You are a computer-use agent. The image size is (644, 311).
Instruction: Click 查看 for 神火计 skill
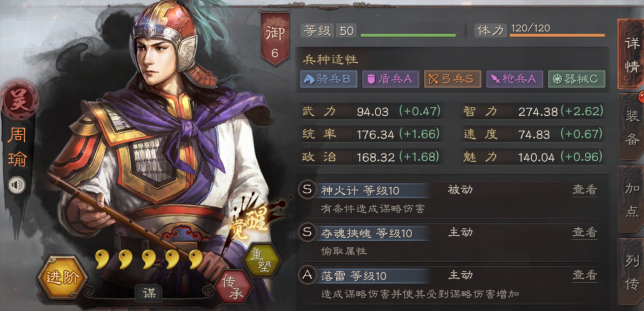[x=585, y=190]
